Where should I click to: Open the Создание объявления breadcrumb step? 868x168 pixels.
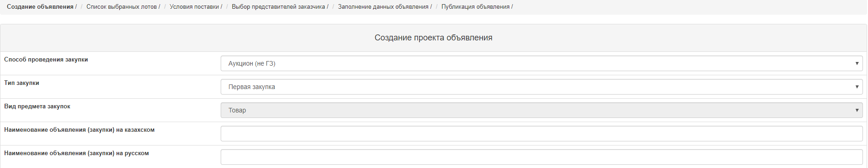[x=40, y=7]
